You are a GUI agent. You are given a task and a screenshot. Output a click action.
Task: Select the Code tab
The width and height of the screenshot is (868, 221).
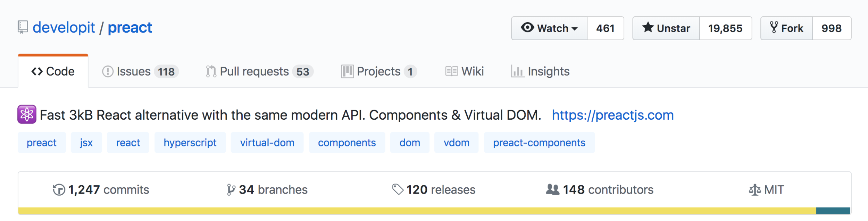pyautogui.click(x=53, y=71)
